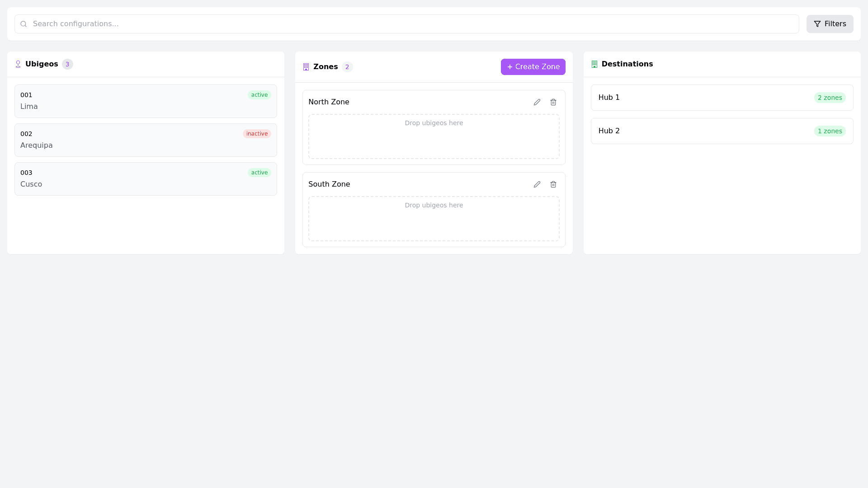Click the active badge on Lima
Image resolution: width=868 pixels, height=488 pixels.
(x=259, y=95)
